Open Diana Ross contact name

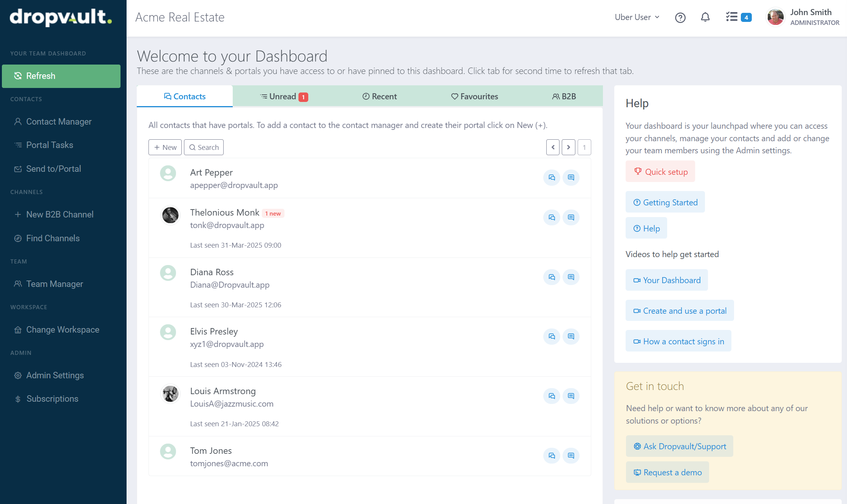212,272
